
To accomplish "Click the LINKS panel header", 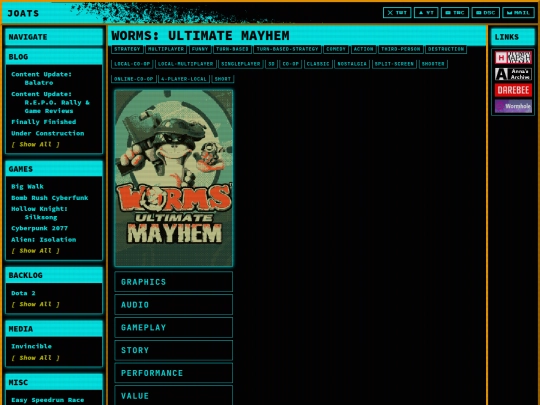I will click(x=513, y=37).
